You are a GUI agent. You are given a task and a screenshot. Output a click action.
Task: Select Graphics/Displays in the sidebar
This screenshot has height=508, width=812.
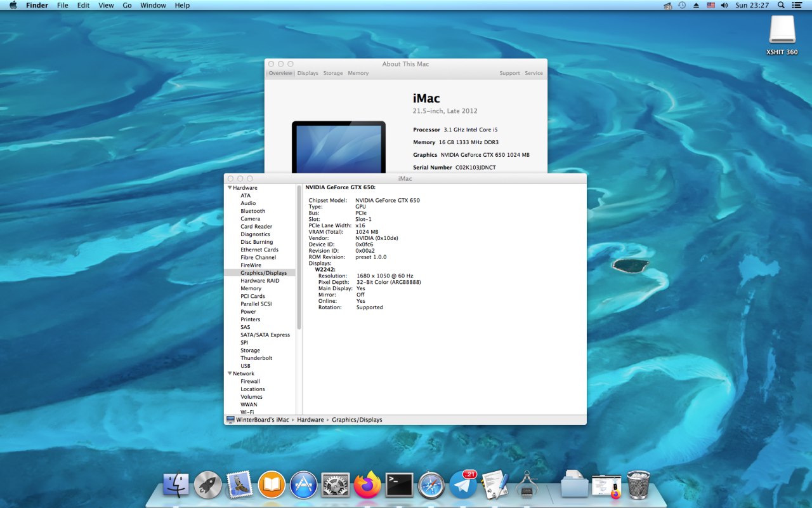coord(263,273)
